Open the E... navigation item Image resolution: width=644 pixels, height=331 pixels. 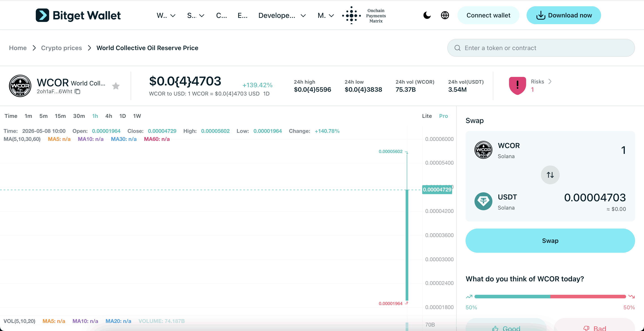[242, 15]
